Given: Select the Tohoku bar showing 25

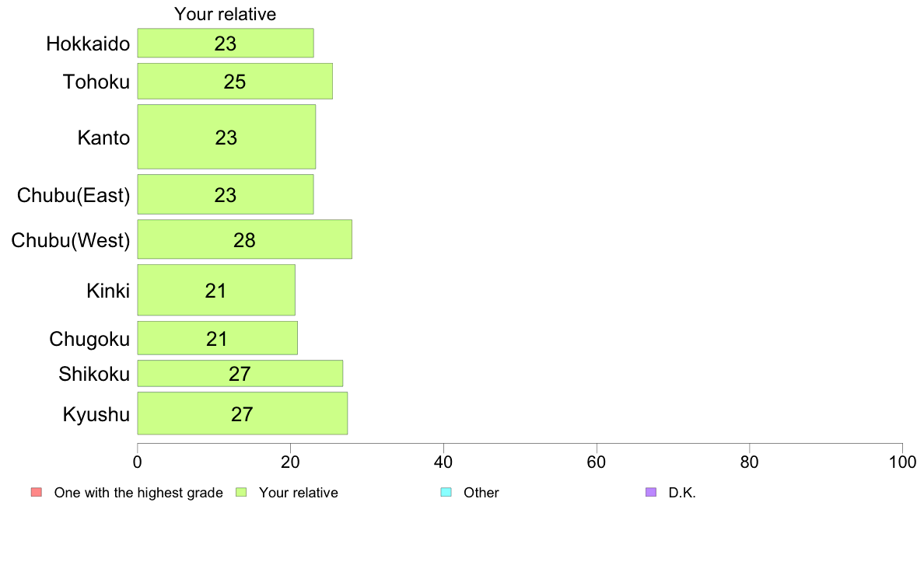Looking at the screenshot, I should tap(235, 82).
